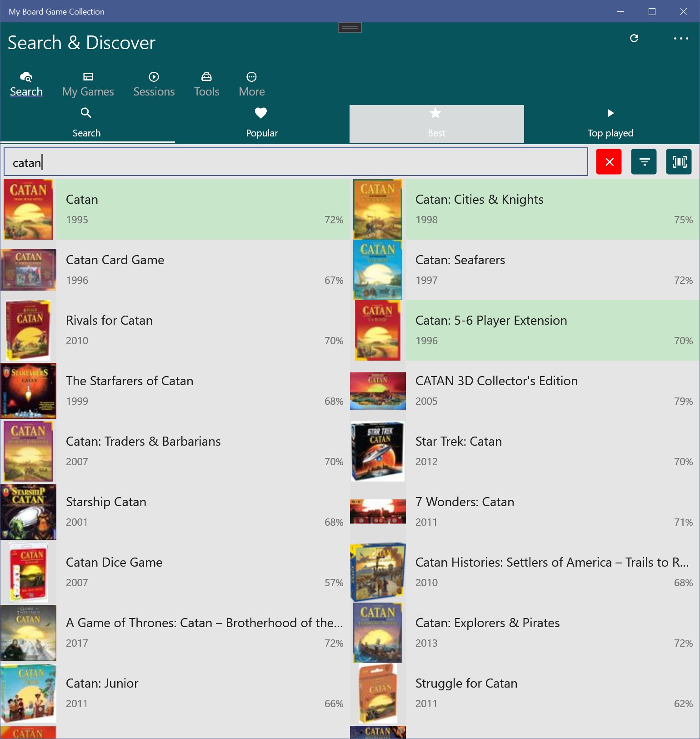Viewport: 700px width, 739px height.
Task: Open 7 Wonders: Catan cover thumbnail
Action: click(378, 512)
